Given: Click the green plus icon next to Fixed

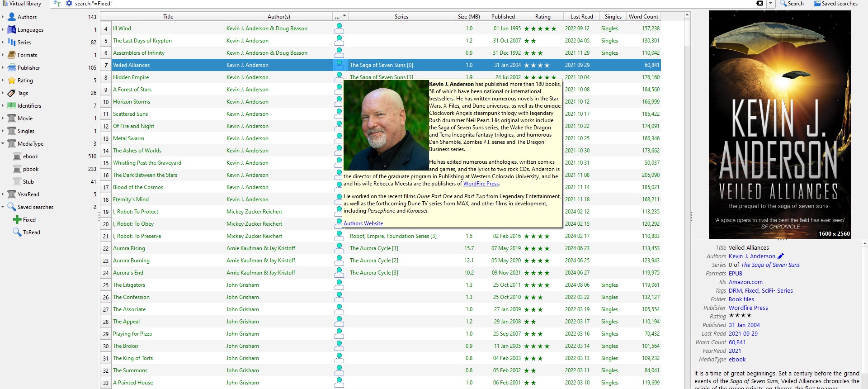Looking at the screenshot, I should pyautogui.click(x=17, y=220).
